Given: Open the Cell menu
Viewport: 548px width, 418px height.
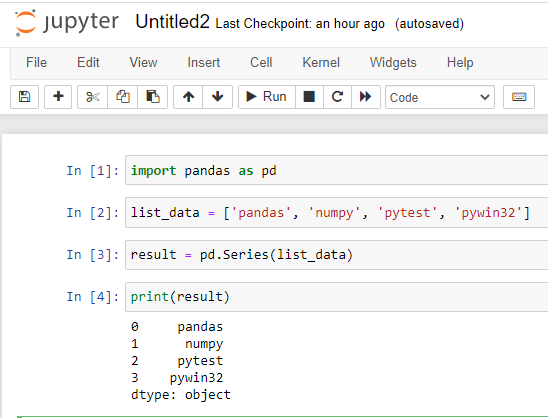Looking at the screenshot, I should (x=261, y=63).
